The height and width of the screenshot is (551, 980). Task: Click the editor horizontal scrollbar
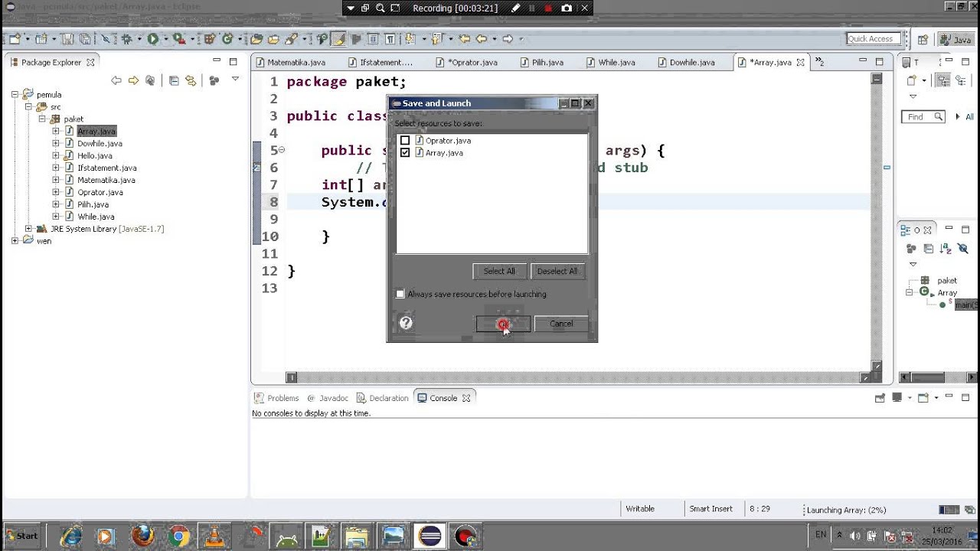tap(580, 377)
